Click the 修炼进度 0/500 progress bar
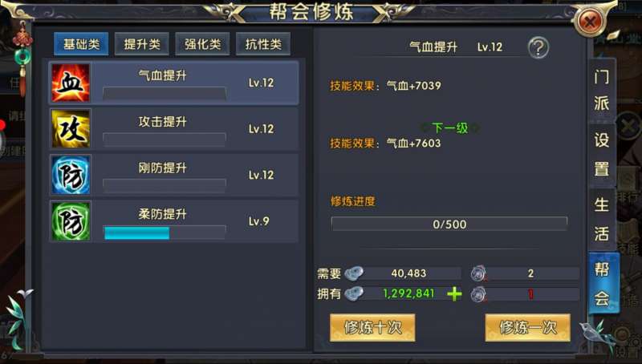The height and width of the screenshot is (364, 642). click(x=449, y=224)
